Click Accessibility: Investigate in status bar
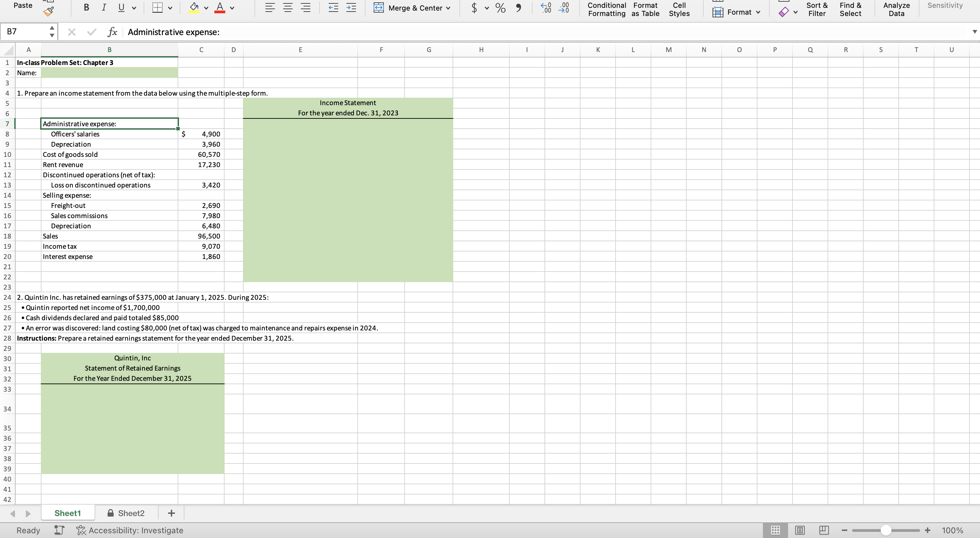The width and height of the screenshot is (980, 538). click(130, 530)
